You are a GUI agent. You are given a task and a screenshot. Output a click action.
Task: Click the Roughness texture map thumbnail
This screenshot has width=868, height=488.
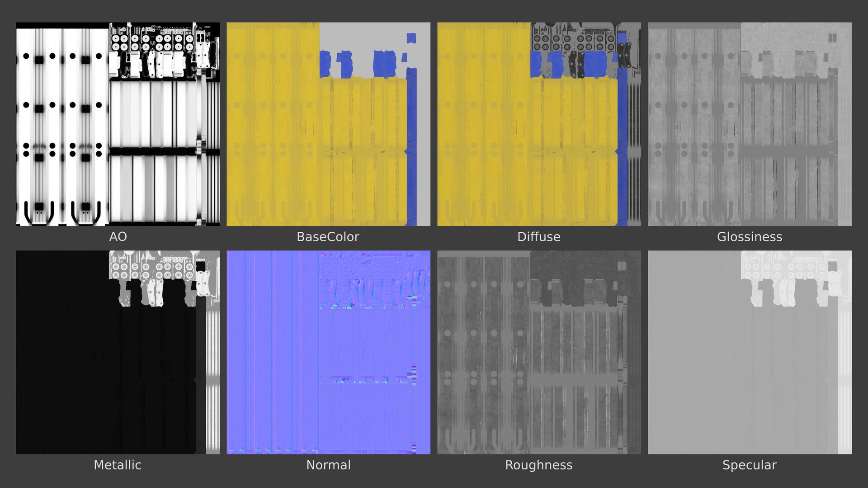(539, 352)
